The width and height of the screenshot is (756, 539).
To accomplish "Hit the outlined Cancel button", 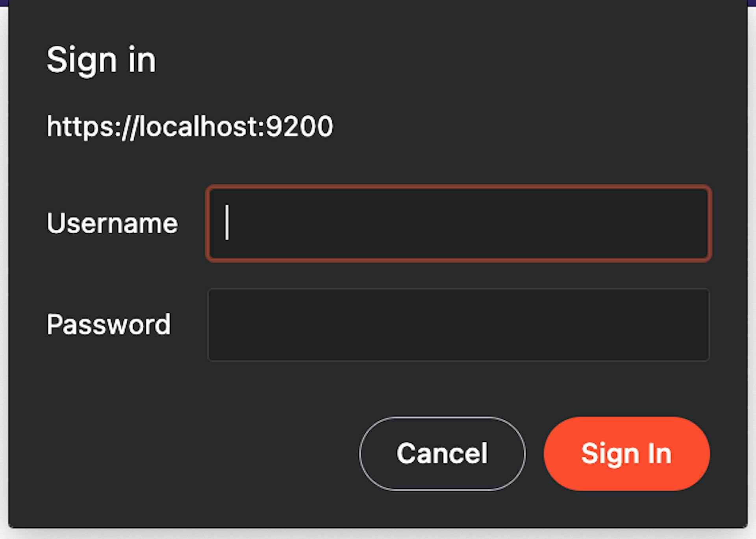I will [x=442, y=454].
